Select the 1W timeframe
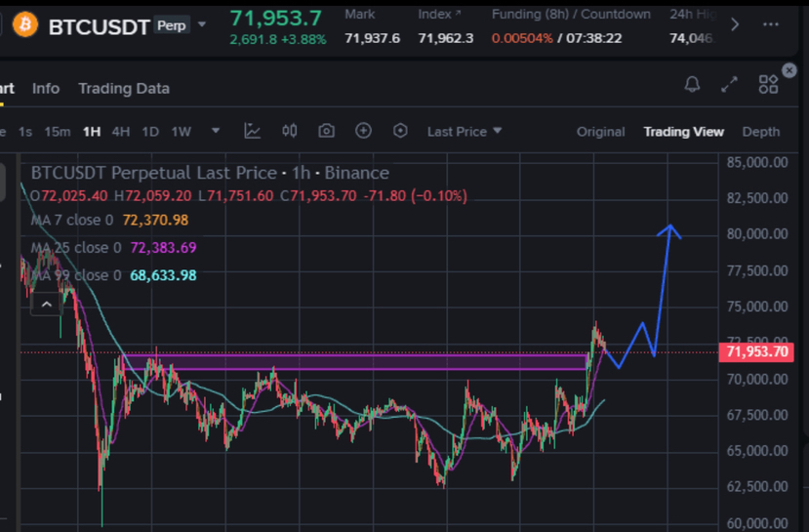The width and height of the screenshot is (809, 532). (x=182, y=132)
